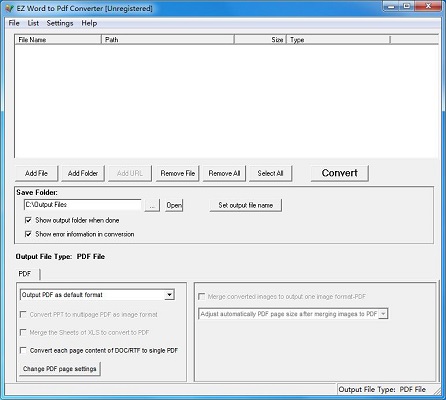Click the Add File button
Viewport: 446px width, 400px height.
tap(36, 173)
